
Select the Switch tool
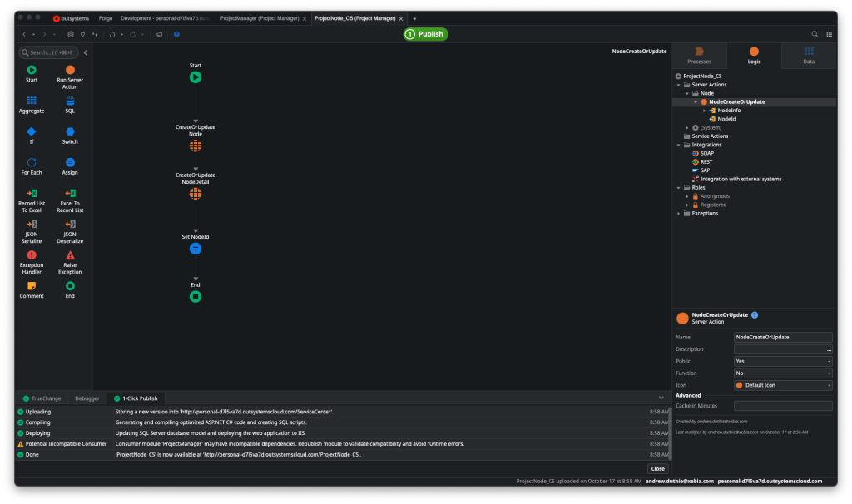pos(70,136)
